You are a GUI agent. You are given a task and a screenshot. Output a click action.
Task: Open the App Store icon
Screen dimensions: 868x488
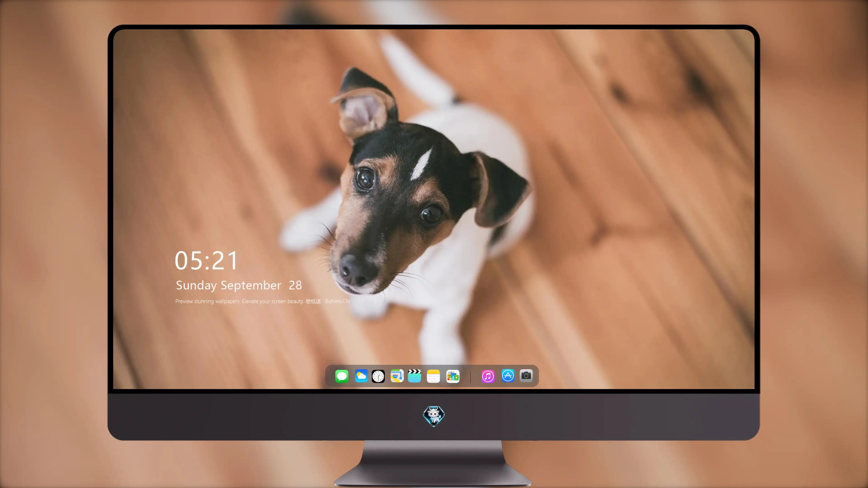pyautogui.click(x=508, y=375)
